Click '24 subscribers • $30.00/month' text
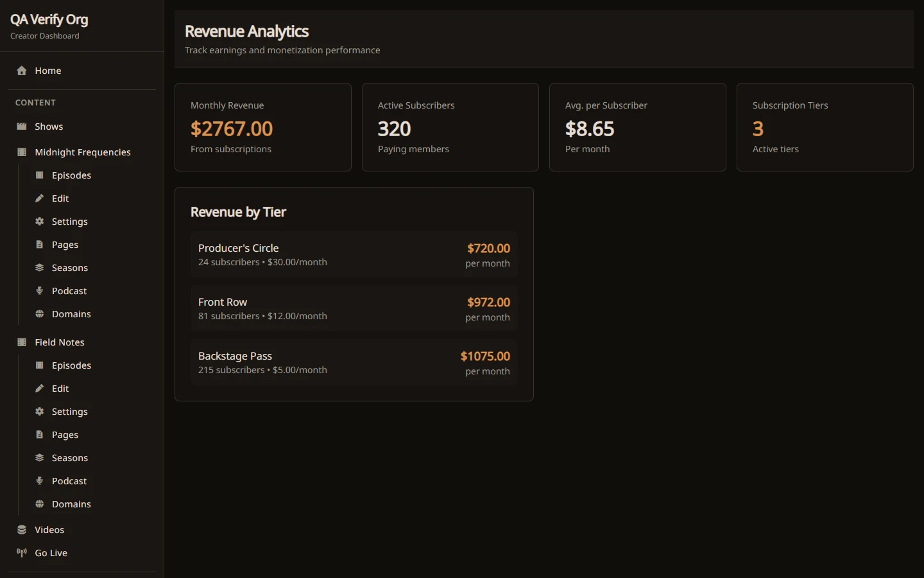Screen dimensions: 924x578 [262, 262]
